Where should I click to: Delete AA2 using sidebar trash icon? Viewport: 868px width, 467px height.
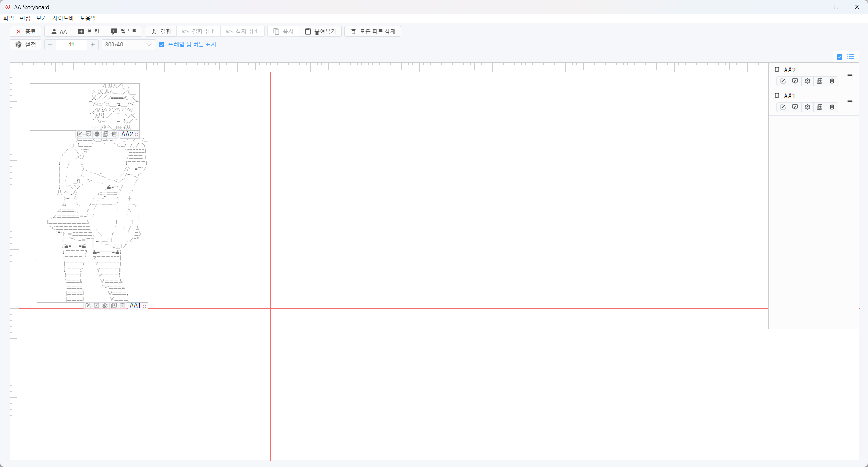[832, 81]
